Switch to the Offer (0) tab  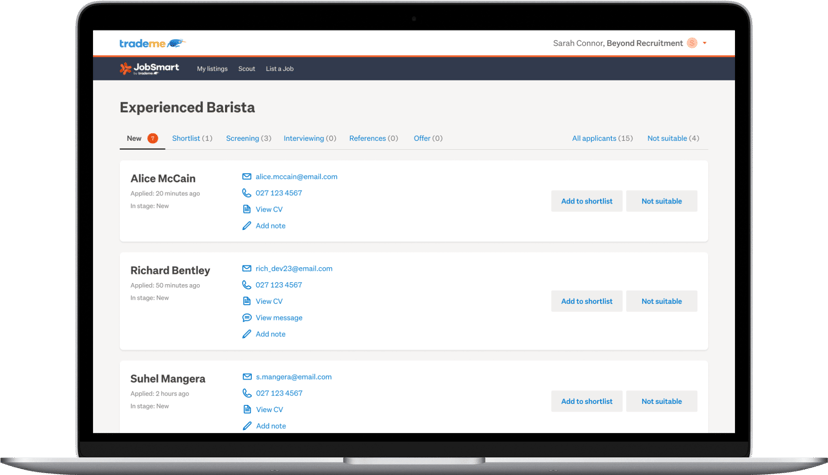[x=428, y=138]
